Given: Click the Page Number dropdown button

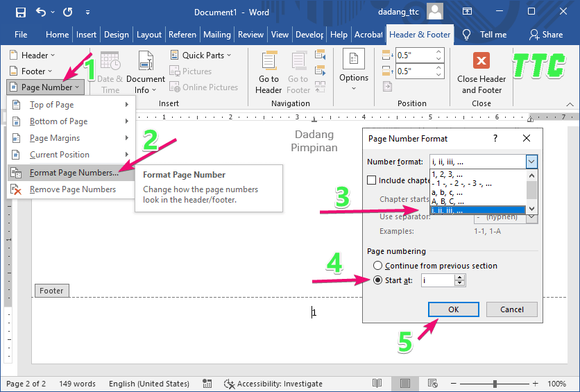Looking at the screenshot, I should [x=45, y=87].
